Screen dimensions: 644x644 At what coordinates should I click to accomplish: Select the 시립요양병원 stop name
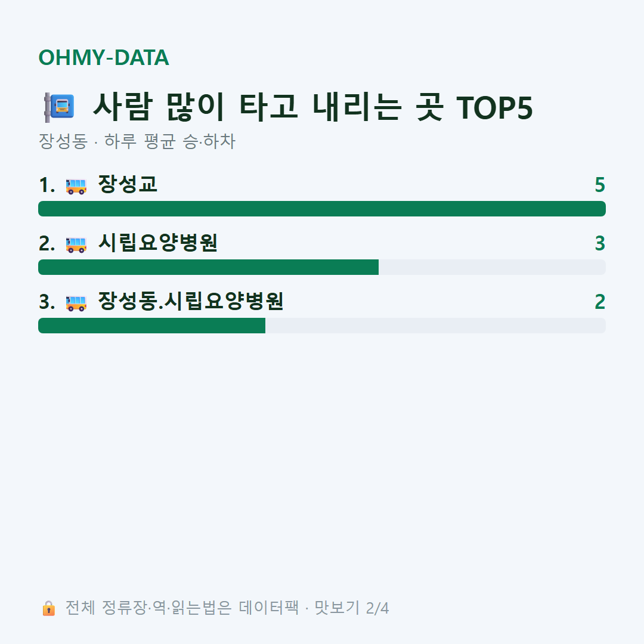pyautogui.click(x=157, y=243)
